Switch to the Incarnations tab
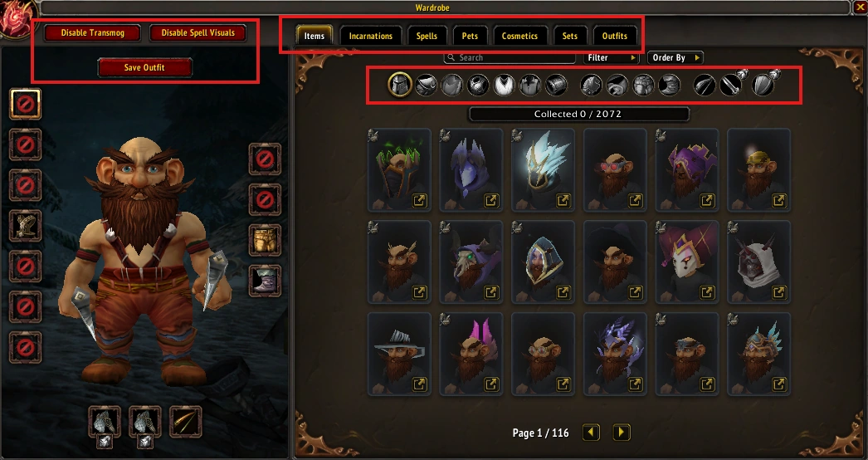 [370, 36]
